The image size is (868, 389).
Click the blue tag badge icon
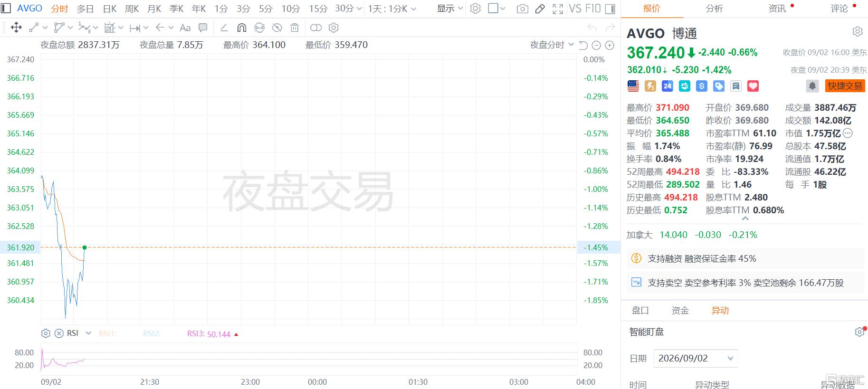[719, 86]
